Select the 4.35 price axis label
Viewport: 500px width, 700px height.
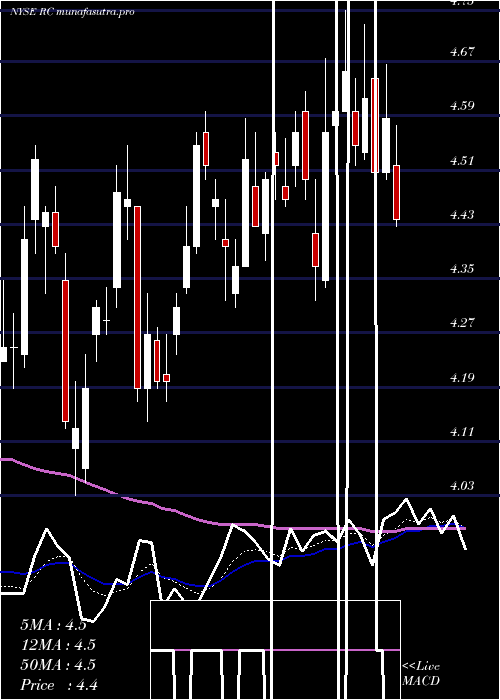[462, 269]
